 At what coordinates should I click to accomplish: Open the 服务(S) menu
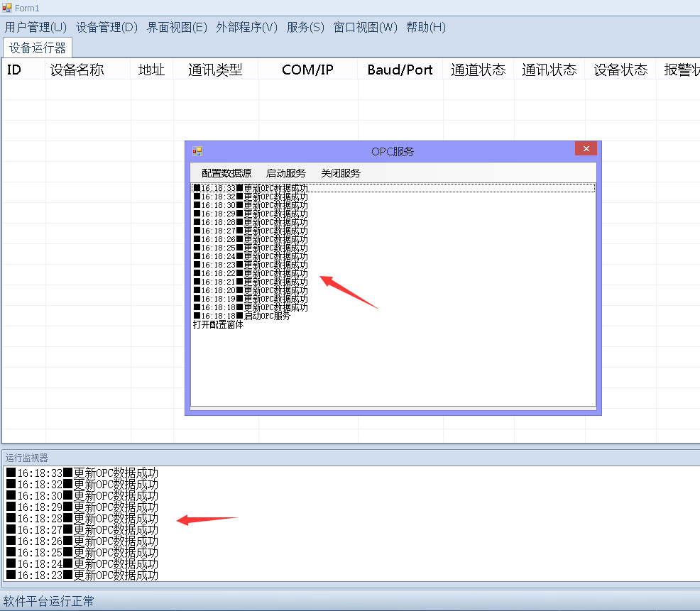(305, 27)
